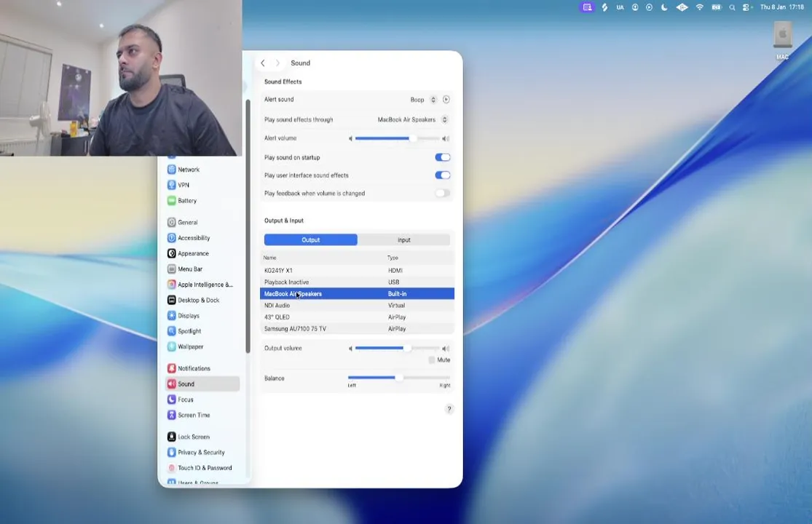Open Appearance settings in sidebar

click(189, 253)
